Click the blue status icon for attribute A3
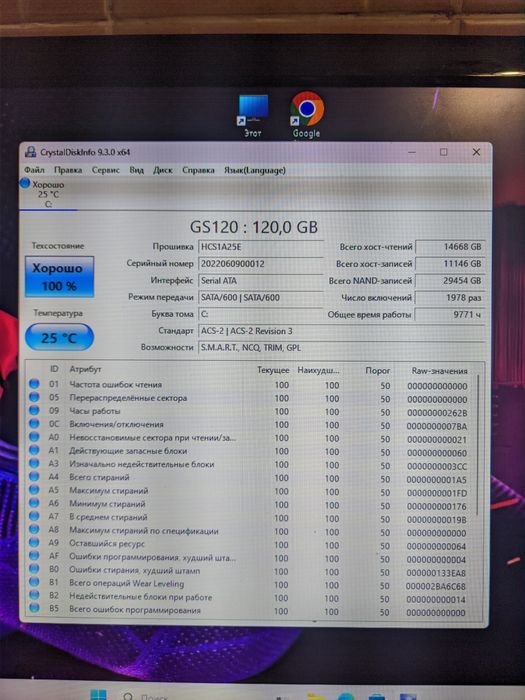 [34, 463]
